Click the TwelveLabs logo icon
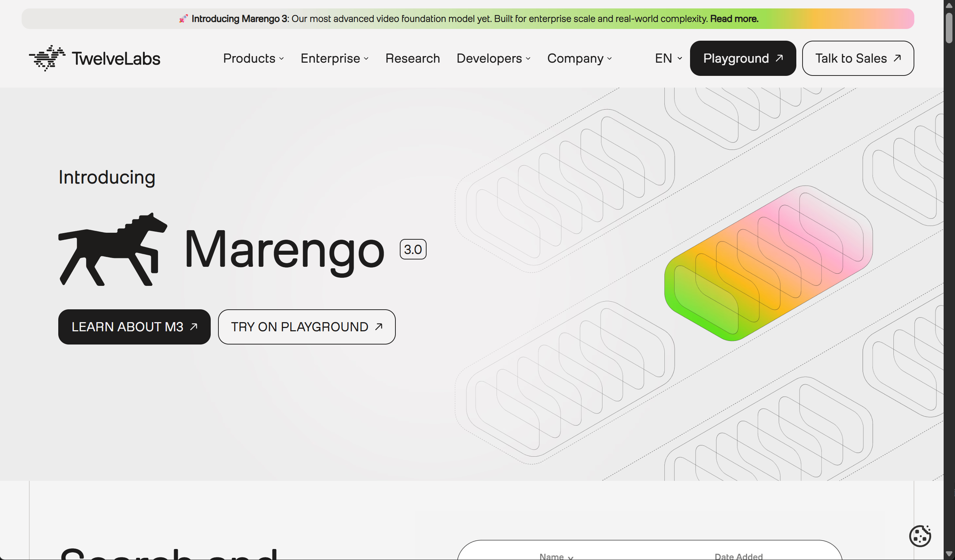Viewport: 955px width, 560px height. pyautogui.click(x=47, y=58)
